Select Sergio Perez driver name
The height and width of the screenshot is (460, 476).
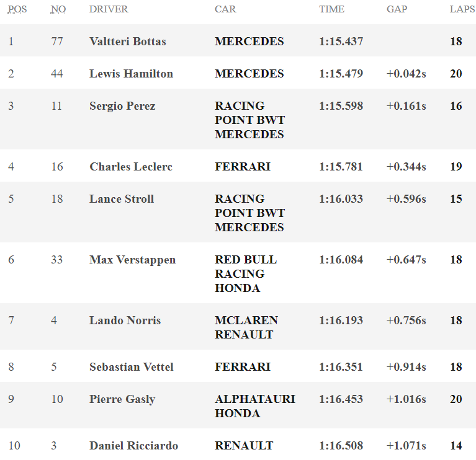click(x=122, y=106)
